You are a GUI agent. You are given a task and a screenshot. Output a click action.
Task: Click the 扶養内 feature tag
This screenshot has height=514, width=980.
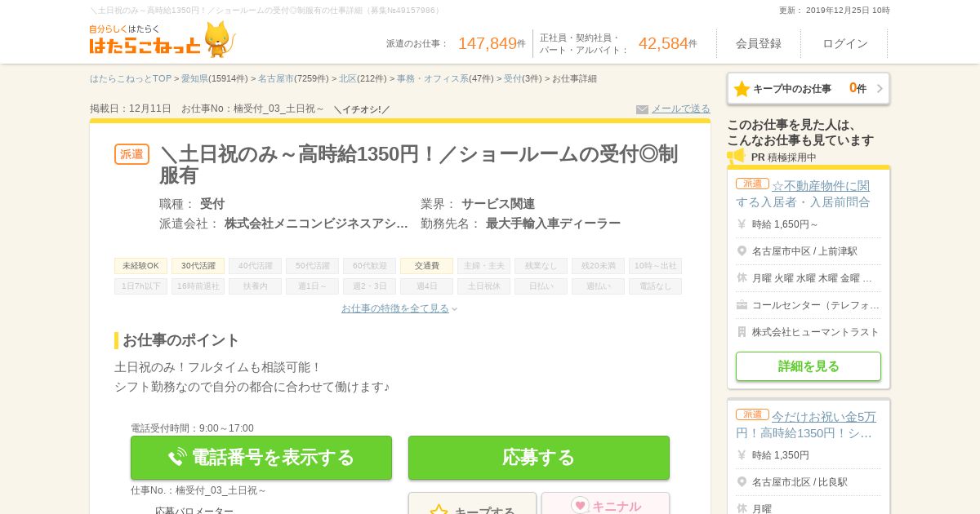255,286
